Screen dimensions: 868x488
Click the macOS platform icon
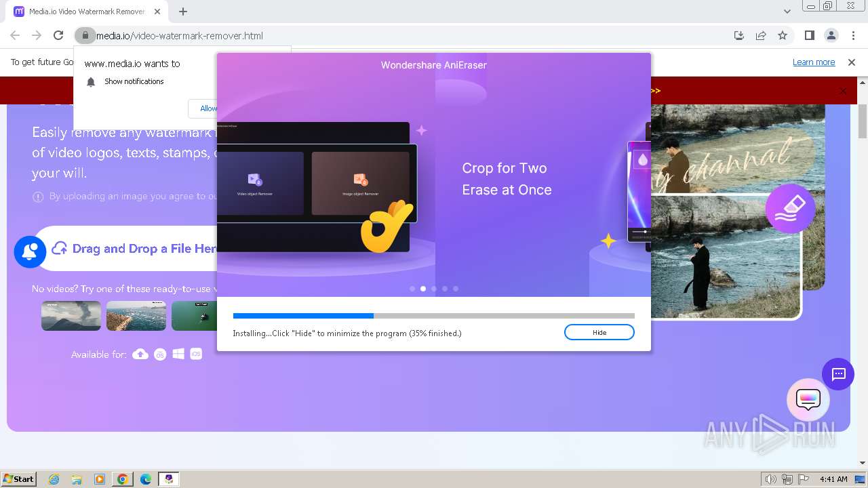pyautogui.click(x=160, y=354)
